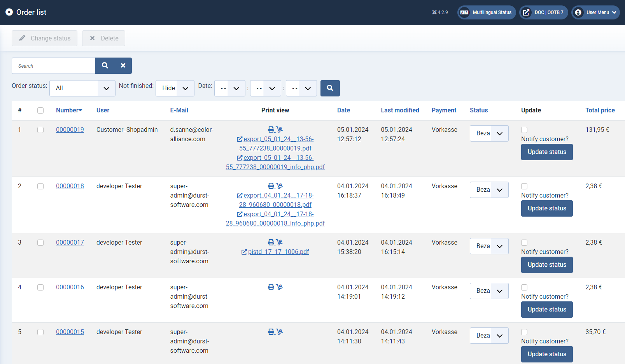Click the Delete button

(103, 38)
